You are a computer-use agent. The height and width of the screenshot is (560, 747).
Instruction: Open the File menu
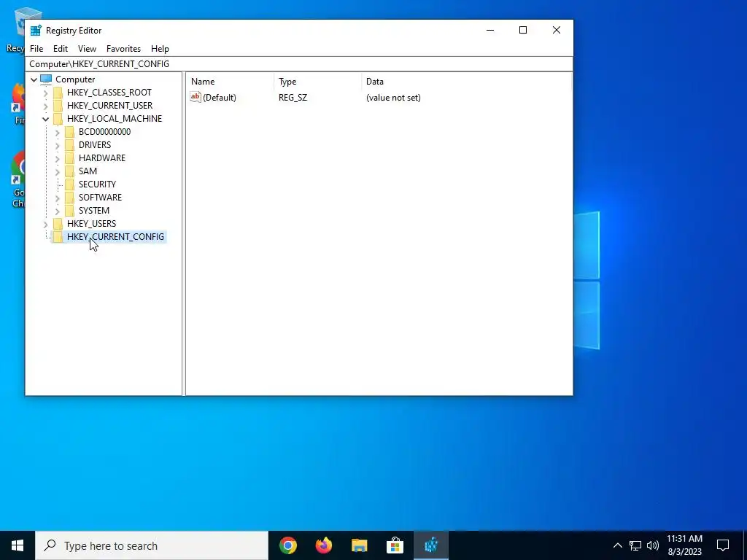pyautogui.click(x=36, y=49)
